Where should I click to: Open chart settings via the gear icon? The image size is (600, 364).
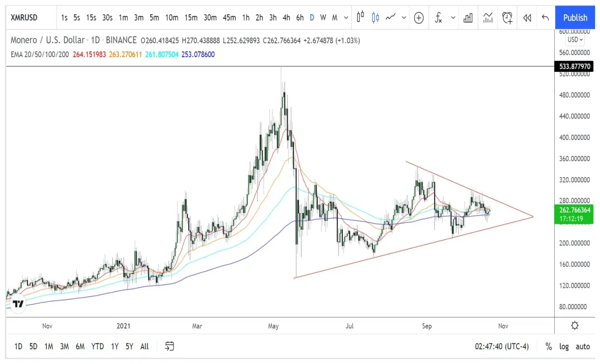pyautogui.click(x=574, y=326)
